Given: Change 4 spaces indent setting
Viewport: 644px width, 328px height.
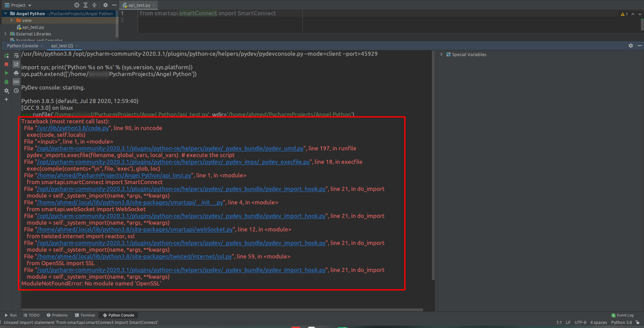Looking at the screenshot, I should click(599, 322).
